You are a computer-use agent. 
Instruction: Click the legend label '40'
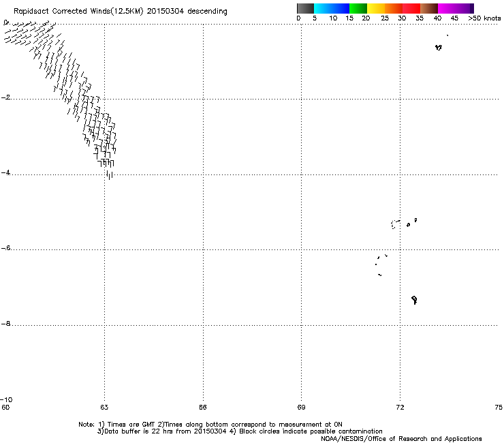[437, 18]
